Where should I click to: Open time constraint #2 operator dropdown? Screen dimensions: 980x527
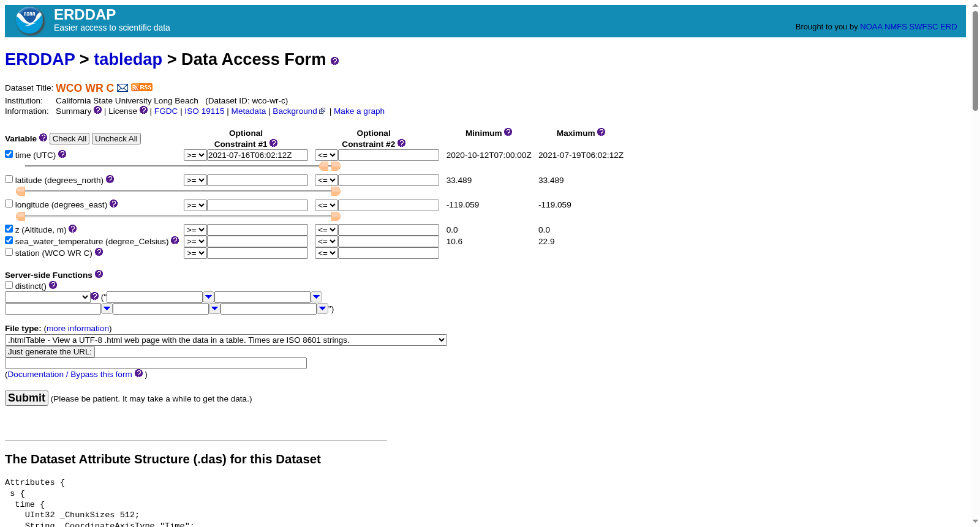click(326, 155)
